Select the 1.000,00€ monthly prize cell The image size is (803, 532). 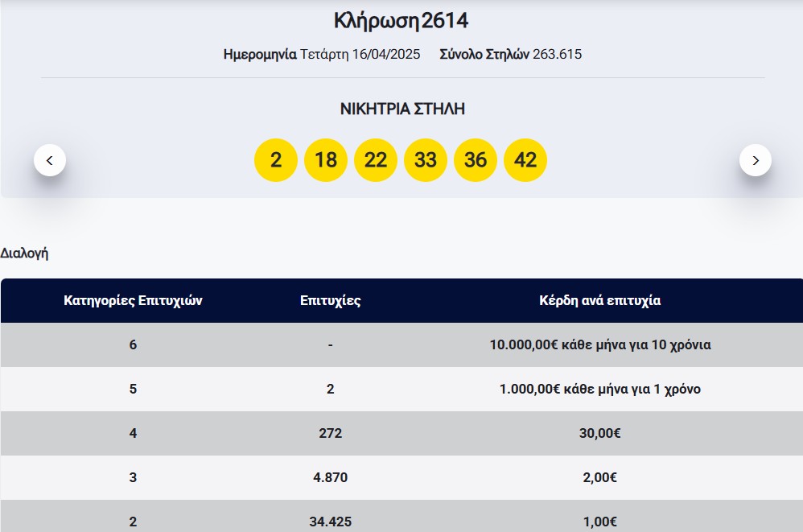(599, 389)
